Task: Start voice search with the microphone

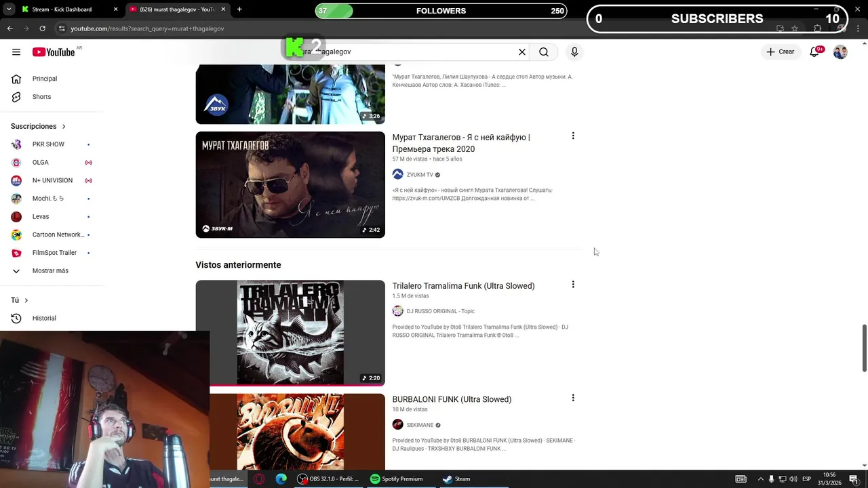Action: click(574, 52)
